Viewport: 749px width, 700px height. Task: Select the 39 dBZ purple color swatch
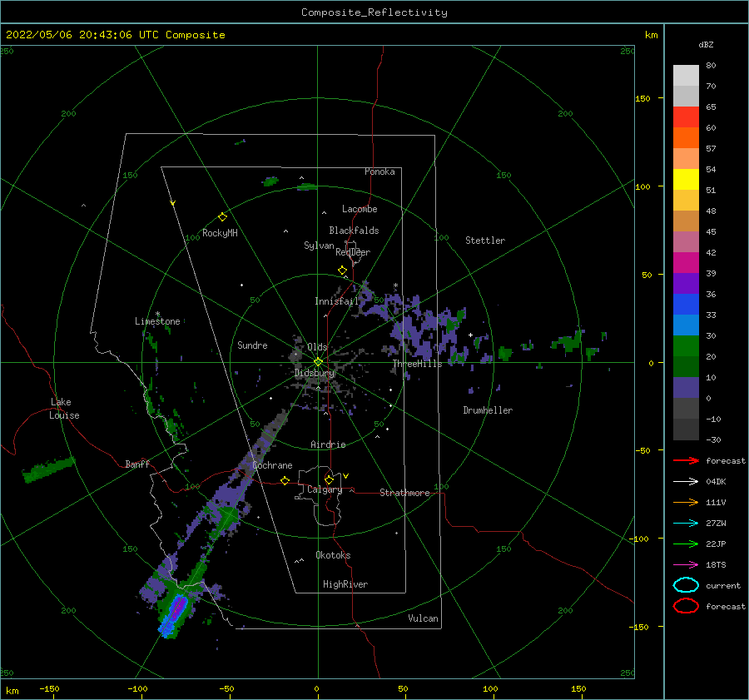(x=686, y=283)
